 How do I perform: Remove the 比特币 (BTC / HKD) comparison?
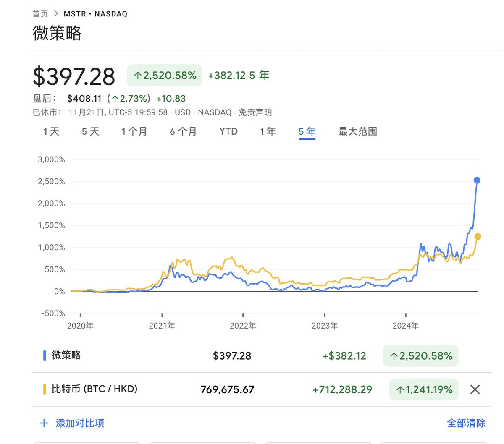tap(475, 389)
